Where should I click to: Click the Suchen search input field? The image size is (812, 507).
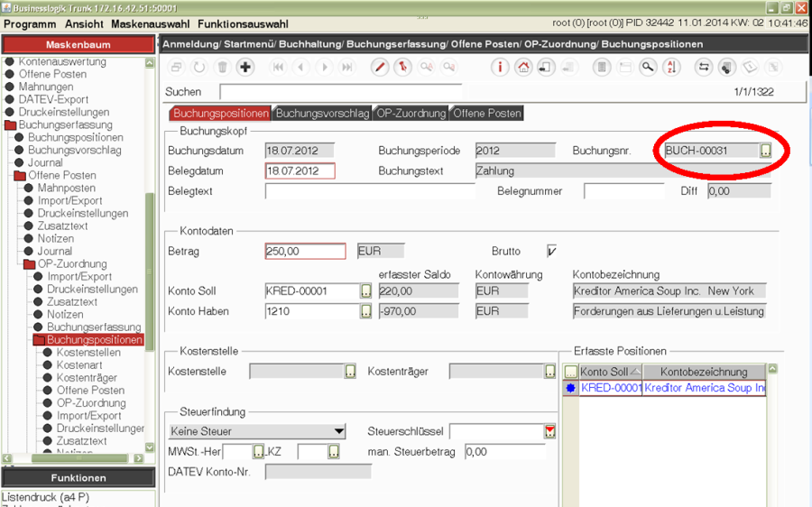[340, 92]
